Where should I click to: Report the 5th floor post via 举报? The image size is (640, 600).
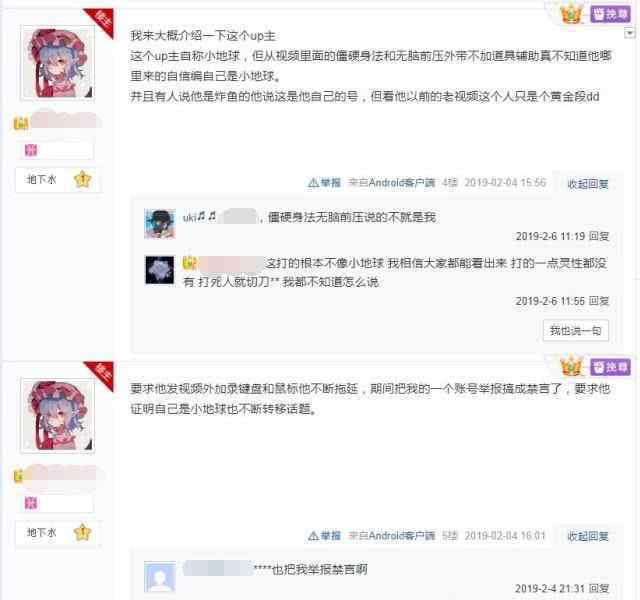click(x=324, y=535)
